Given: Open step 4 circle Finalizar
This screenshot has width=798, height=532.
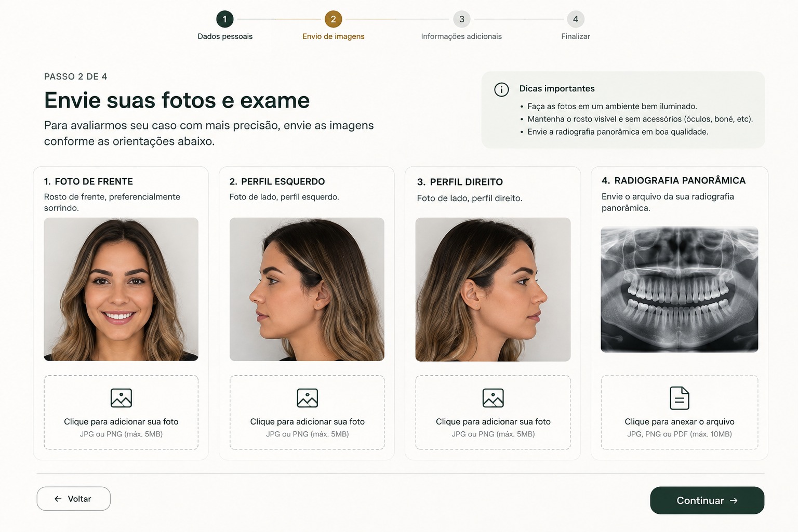Looking at the screenshot, I should pyautogui.click(x=576, y=19).
